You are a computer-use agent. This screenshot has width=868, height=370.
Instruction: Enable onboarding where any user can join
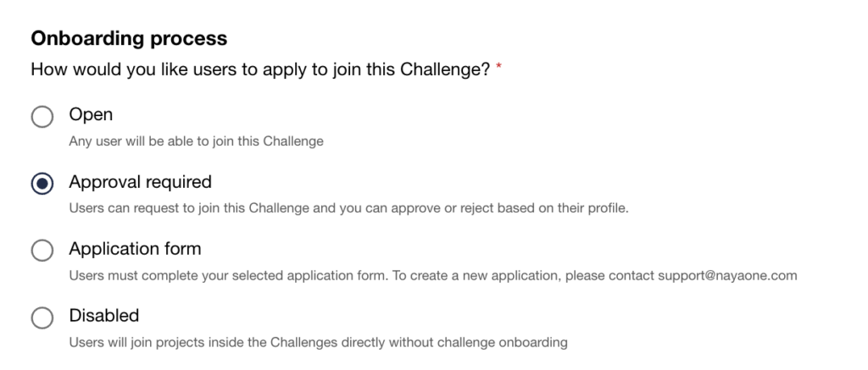(42, 116)
